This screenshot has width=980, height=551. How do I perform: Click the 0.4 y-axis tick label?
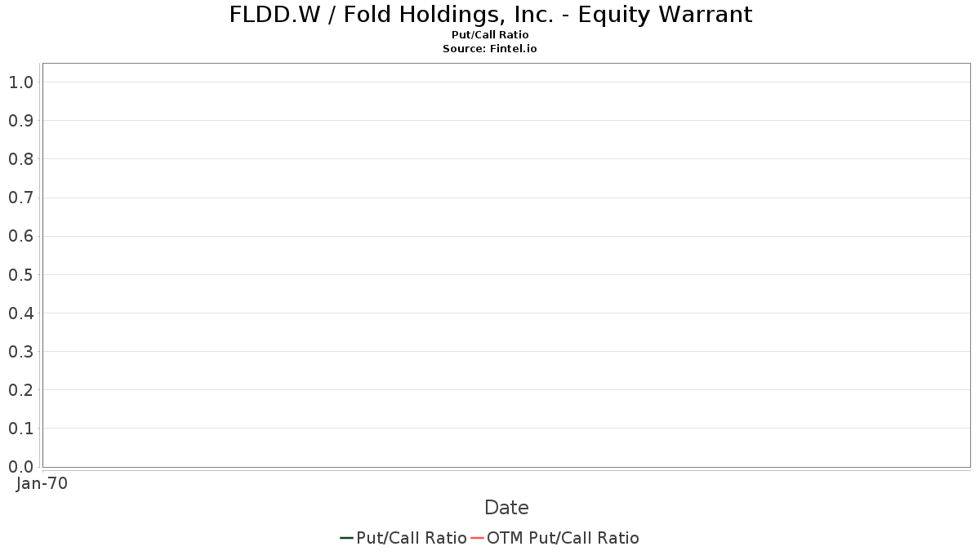[20, 313]
